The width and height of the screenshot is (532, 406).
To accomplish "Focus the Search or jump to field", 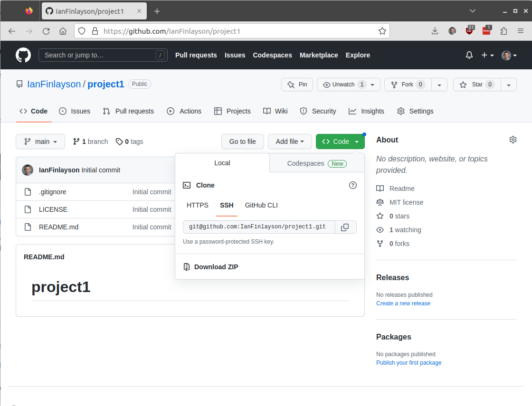I will tap(103, 55).
